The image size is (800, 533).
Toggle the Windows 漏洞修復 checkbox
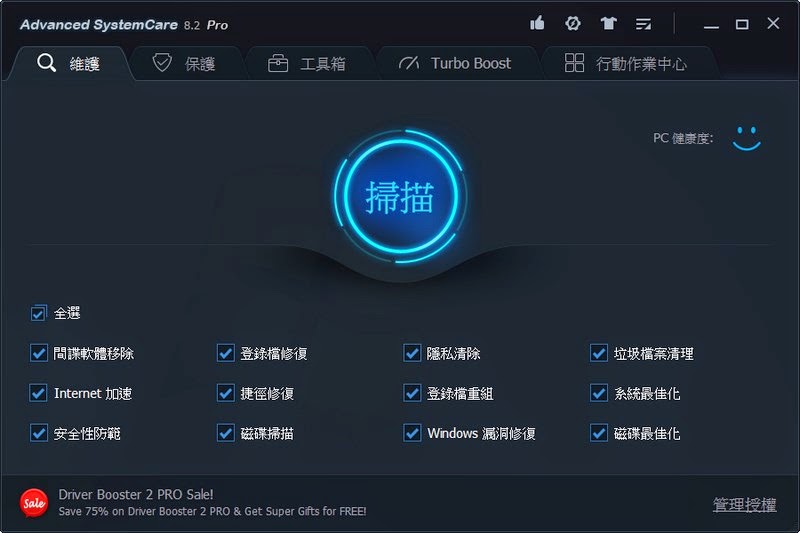coord(412,433)
